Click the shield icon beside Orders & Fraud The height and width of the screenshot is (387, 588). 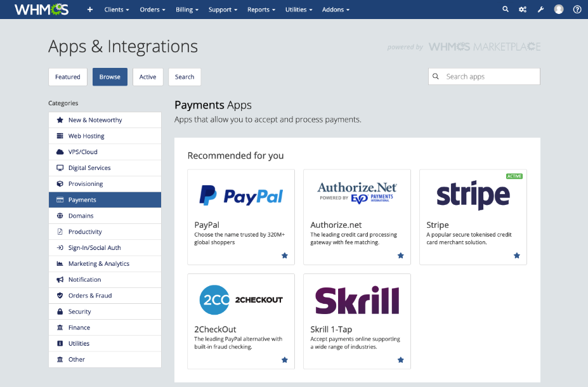(x=60, y=296)
